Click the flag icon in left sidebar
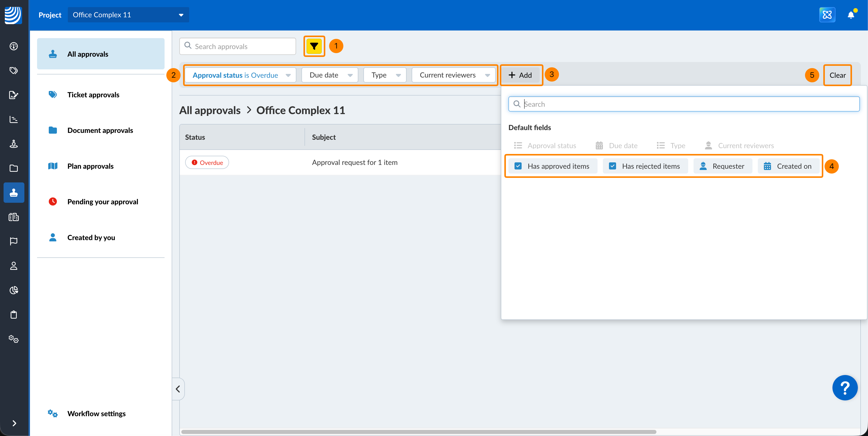Viewport: 868px width, 436px height. tap(13, 241)
